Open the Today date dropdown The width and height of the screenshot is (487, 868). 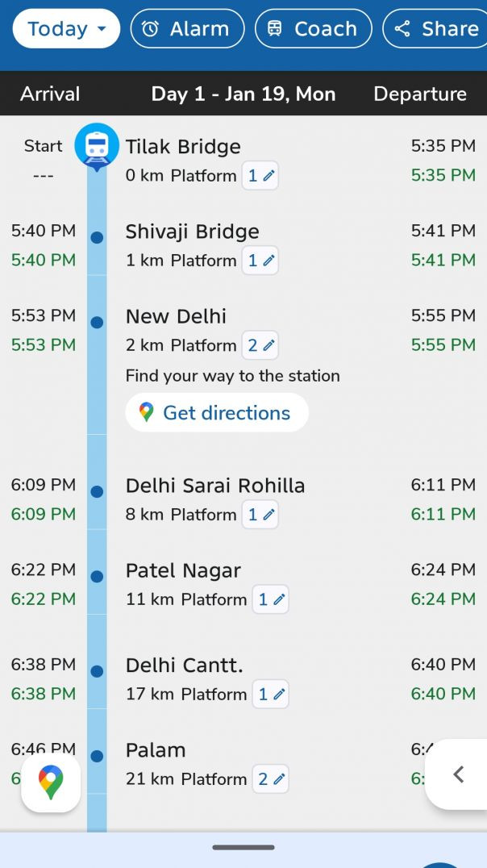(x=66, y=29)
